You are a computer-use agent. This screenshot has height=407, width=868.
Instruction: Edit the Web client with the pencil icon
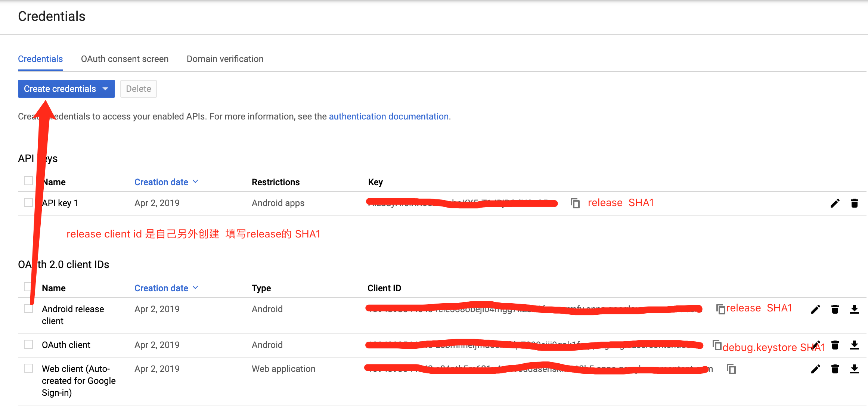pos(816,369)
